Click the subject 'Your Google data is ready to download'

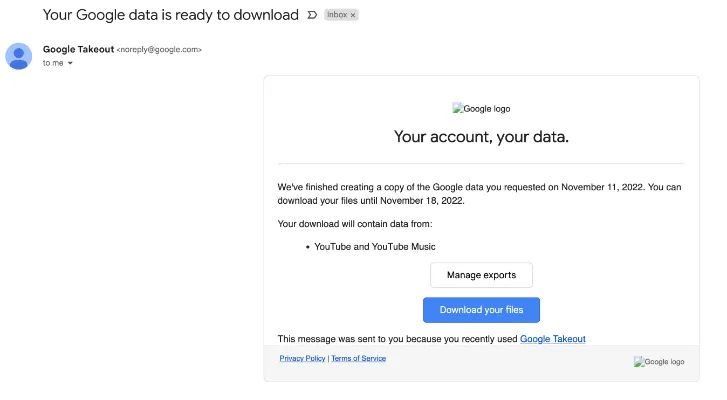pos(171,15)
